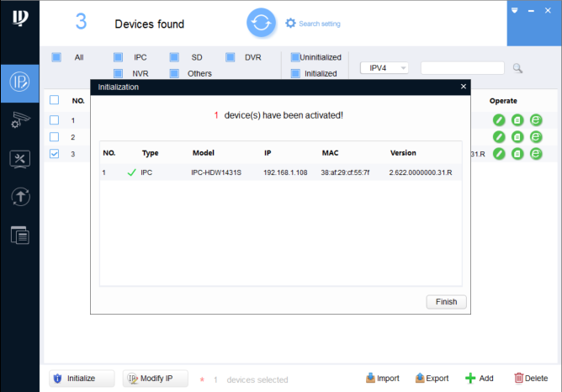The height and width of the screenshot is (392, 562).
Task: Select MAC address 38:af:29:cf:55:7f cell
Action: coord(345,172)
